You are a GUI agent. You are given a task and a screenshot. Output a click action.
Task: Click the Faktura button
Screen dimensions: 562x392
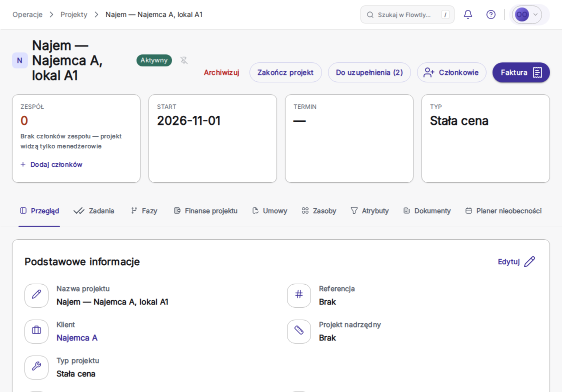tap(521, 72)
